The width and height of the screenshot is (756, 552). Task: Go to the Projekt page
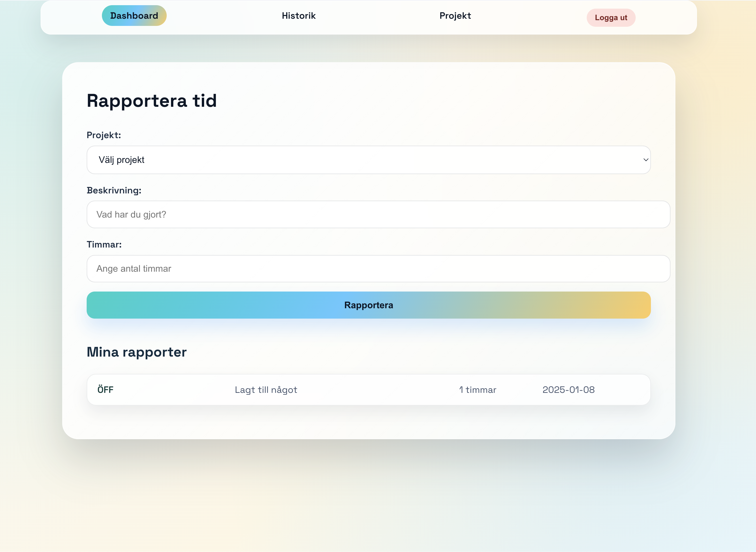[x=455, y=16]
